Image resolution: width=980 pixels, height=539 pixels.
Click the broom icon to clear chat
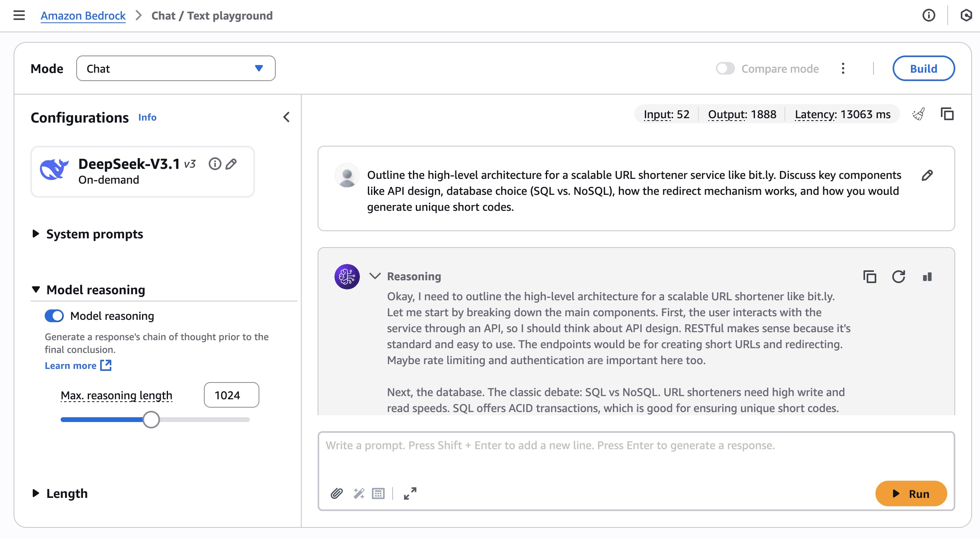click(x=918, y=115)
